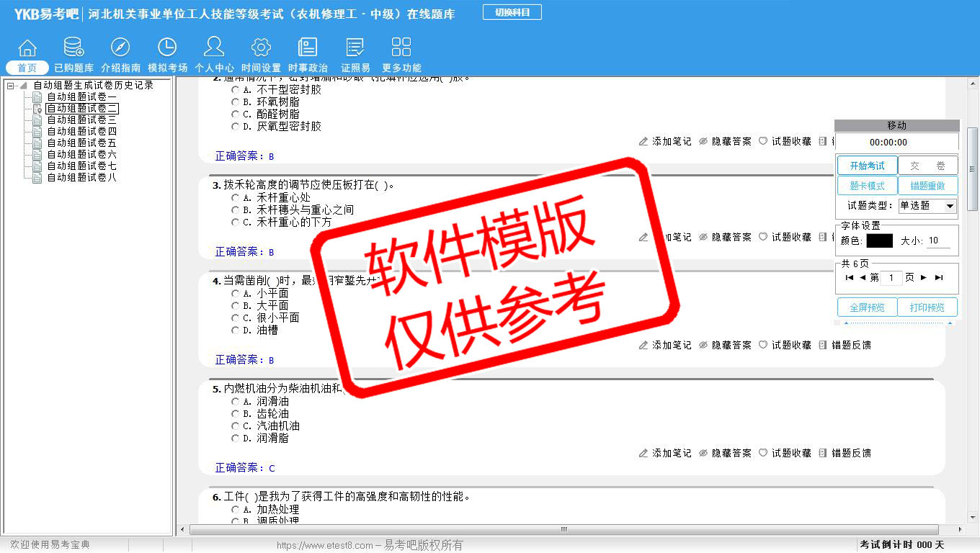Go to previous page arrow
Screen dimensions: 980x553
pos(863,277)
